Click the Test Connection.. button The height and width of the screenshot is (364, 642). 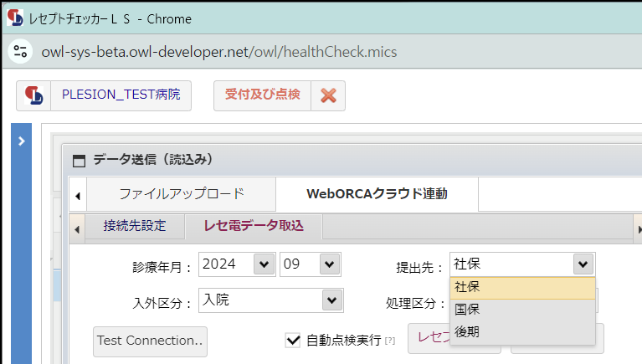[x=150, y=341]
